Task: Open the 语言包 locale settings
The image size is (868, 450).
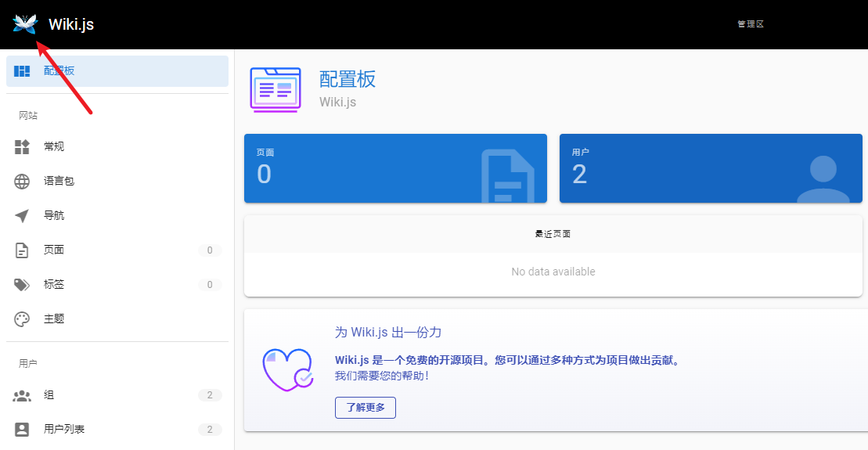Action: 117,181
